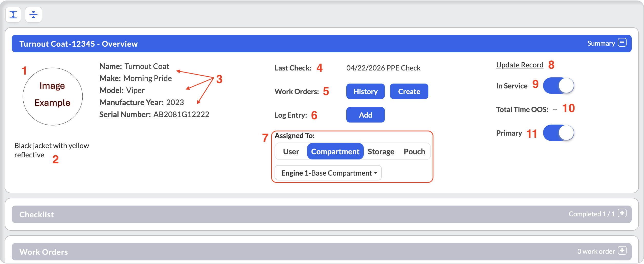Click the Name value Turnout Coat
Screen dimensions: 644x264
[147, 66]
